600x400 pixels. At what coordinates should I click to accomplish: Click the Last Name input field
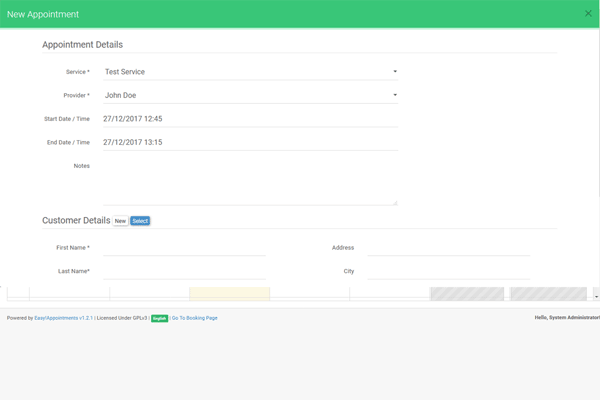click(185, 271)
